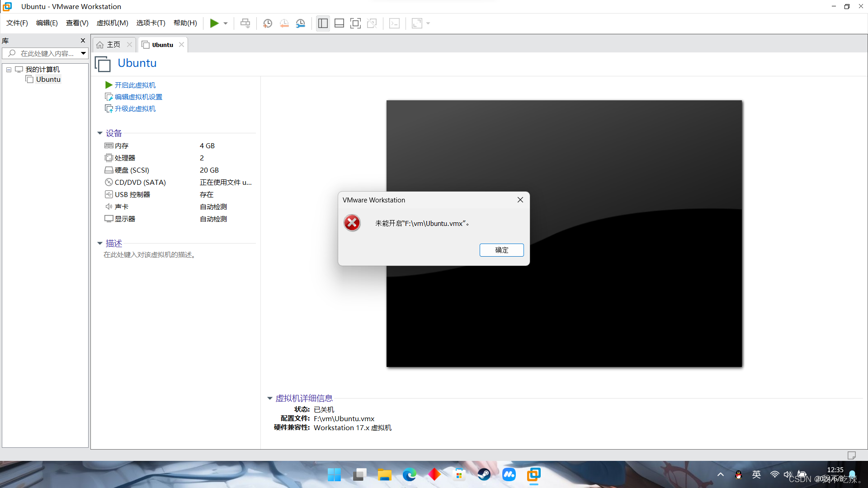Viewport: 868px width, 488px height.
Task: Open the 选项卡(T) menu
Action: point(151,23)
